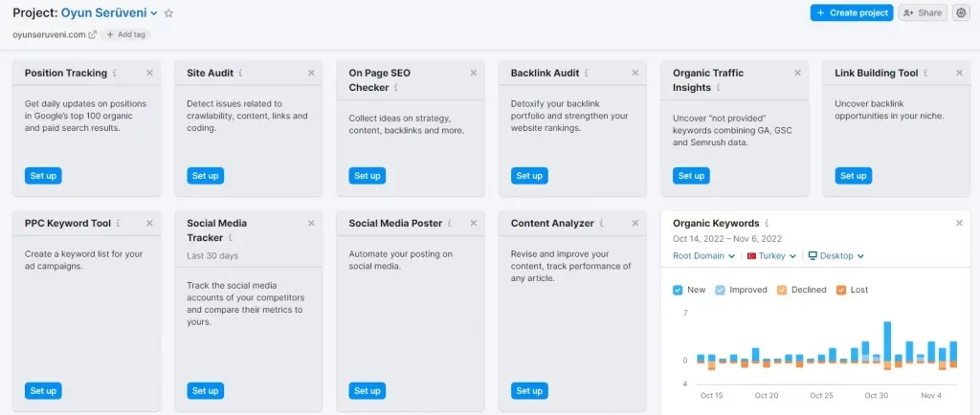
Task: Click the Oct 30 axis label
Action: [877, 396]
